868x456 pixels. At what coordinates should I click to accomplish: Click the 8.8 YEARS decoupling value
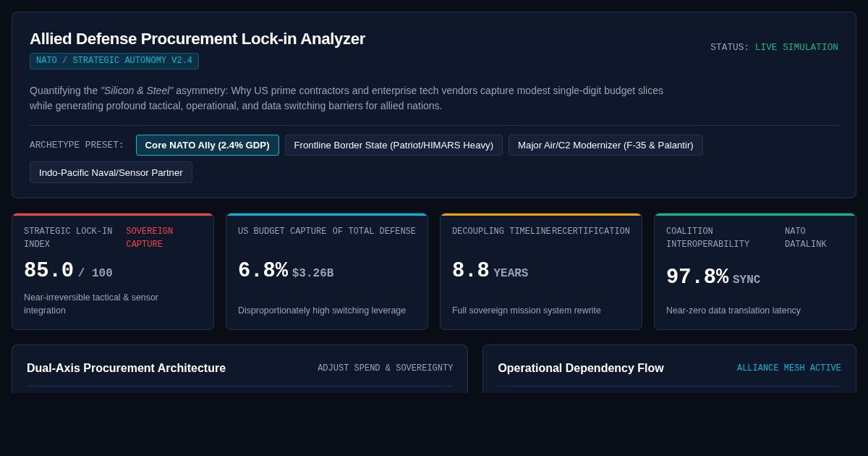pos(490,271)
